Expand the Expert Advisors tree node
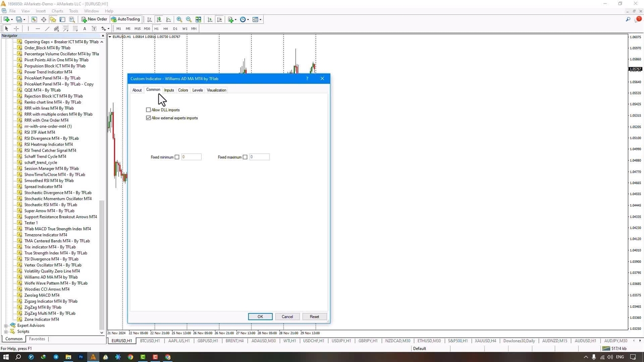 [6, 325]
